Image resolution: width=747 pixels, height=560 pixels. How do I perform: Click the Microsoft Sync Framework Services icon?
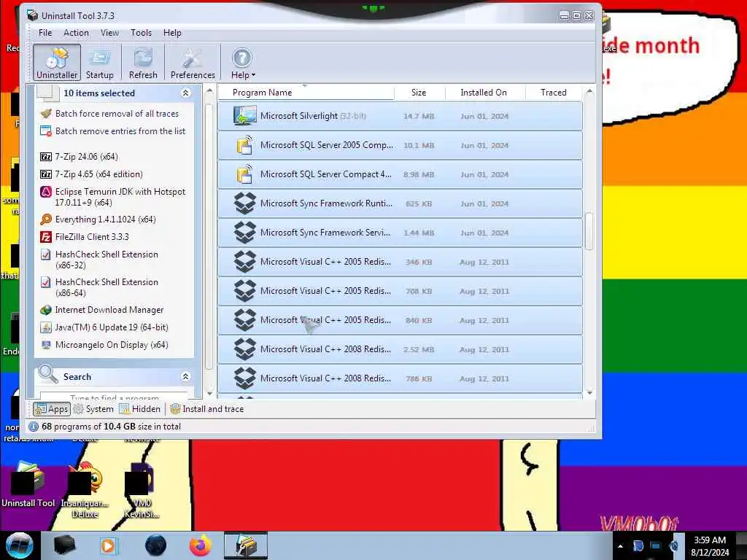245,233
